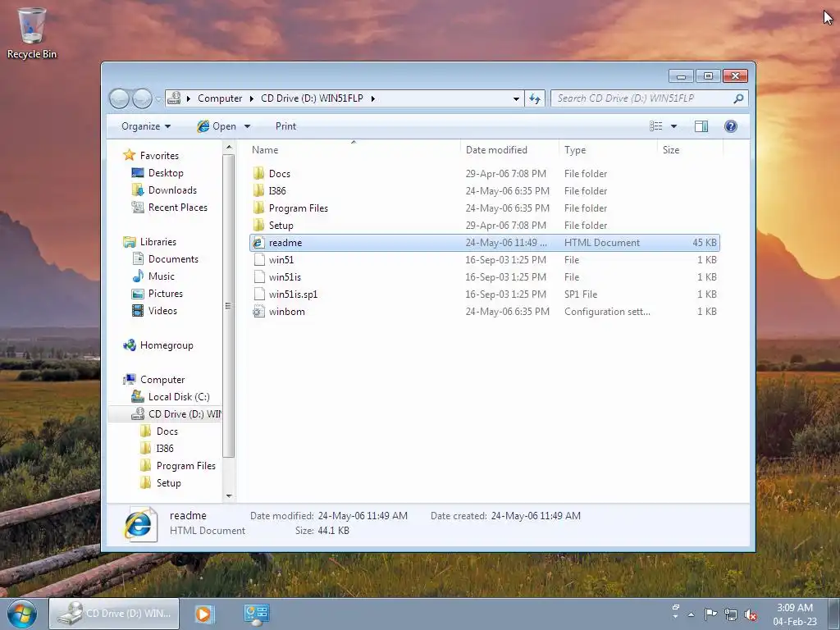The width and height of the screenshot is (840, 630).
Task: Select the win51is file icon
Action: [x=259, y=276]
